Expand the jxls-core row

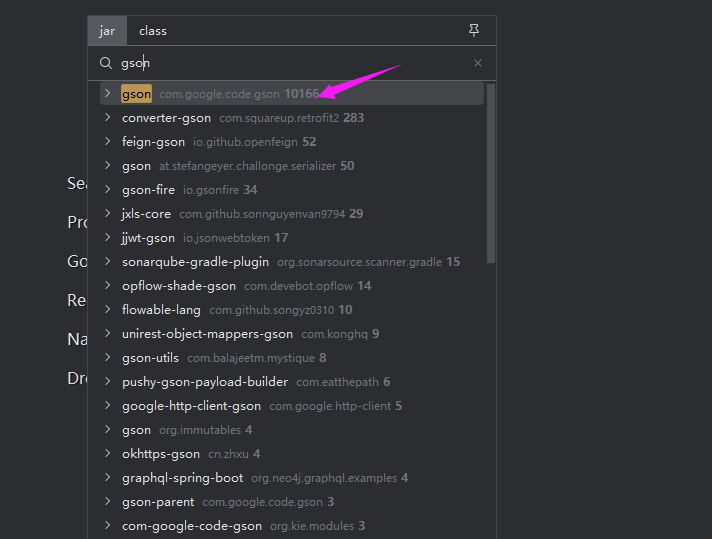[x=108, y=213]
